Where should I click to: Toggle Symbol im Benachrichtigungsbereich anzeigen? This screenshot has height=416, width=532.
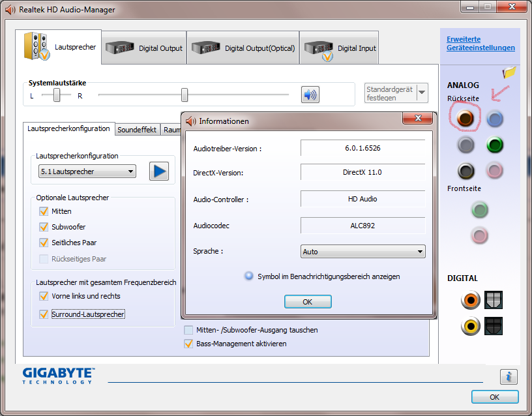coord(248,276)
